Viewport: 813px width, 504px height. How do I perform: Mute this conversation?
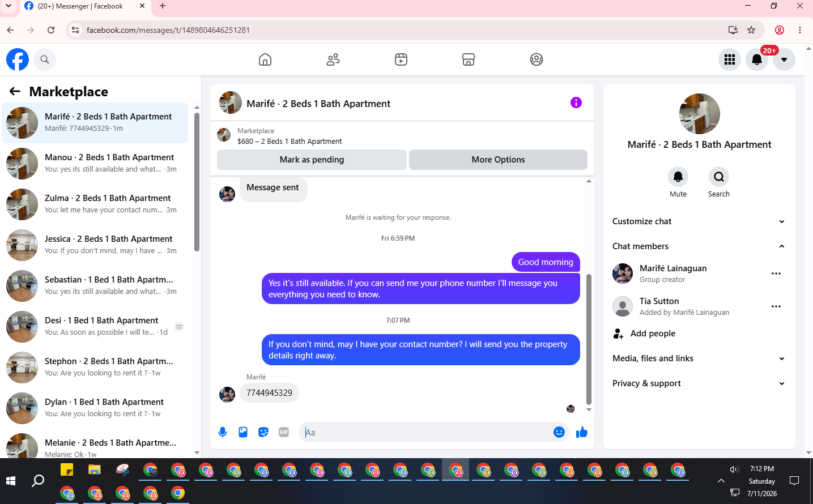click(678, 177)
